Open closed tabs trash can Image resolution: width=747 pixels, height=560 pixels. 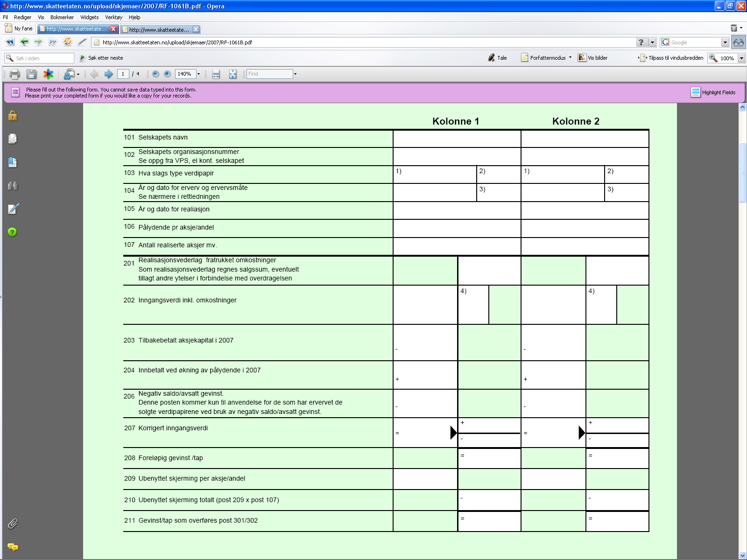[x=734, y=28]
